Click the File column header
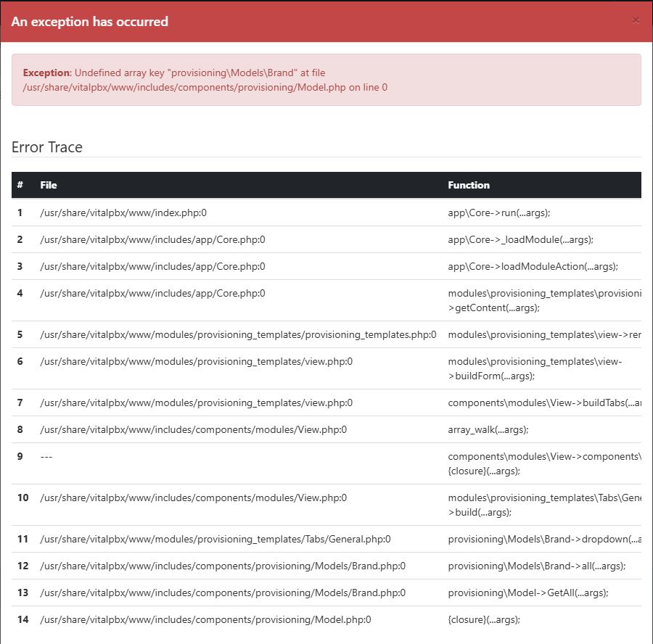The width and height of the screenshot is (653, 644). point(49,185)
